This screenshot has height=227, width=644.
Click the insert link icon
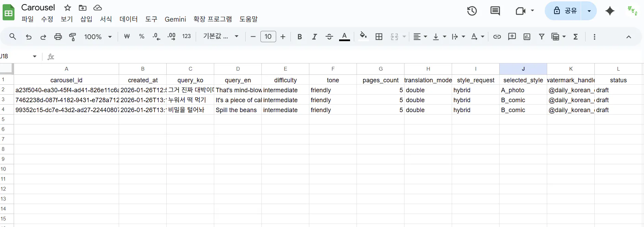pos(497,37)
